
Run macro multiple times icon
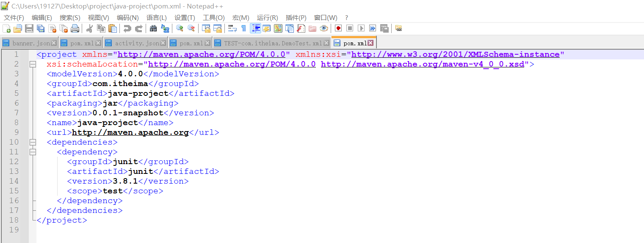coord(373,28)
